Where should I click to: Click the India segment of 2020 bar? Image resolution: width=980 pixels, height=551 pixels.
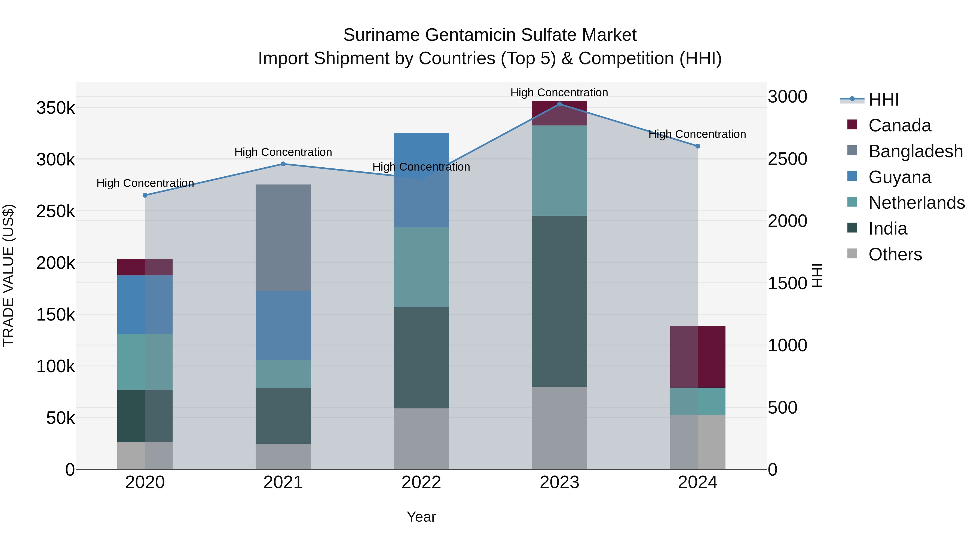coord(145,415)
